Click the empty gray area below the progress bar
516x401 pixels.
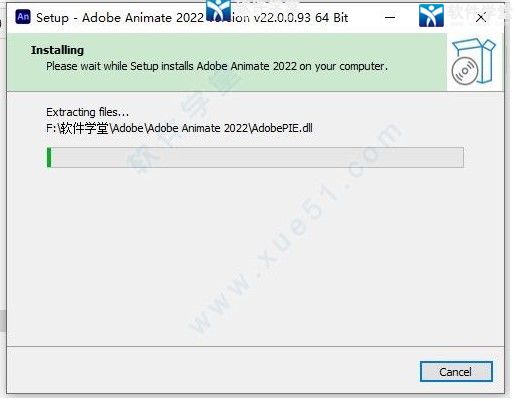click(255, 257)
